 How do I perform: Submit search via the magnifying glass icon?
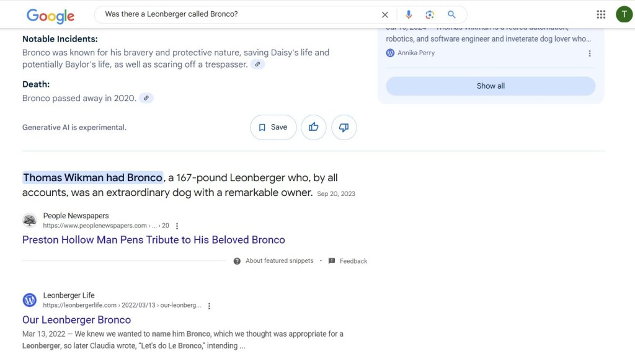point(452,14)
